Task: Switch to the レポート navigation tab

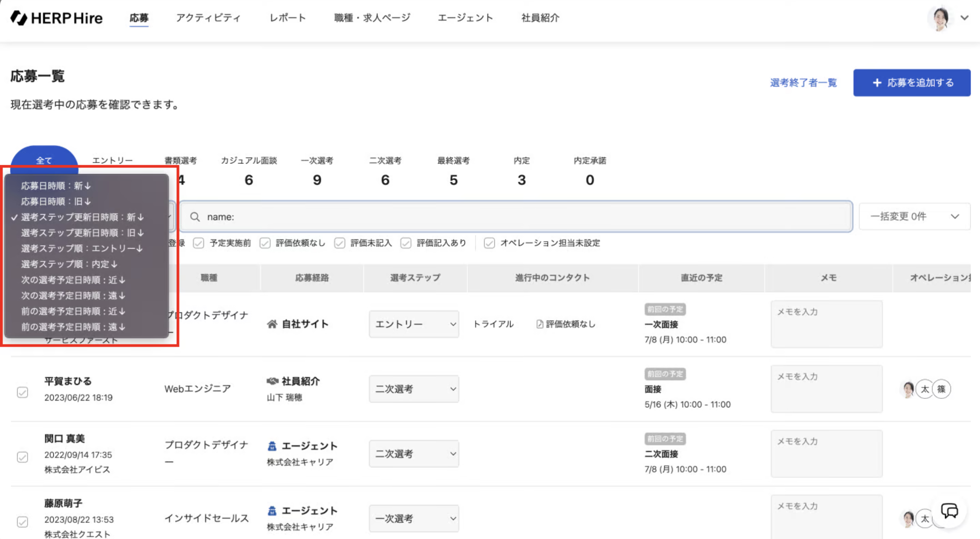Action: point(288,18)
